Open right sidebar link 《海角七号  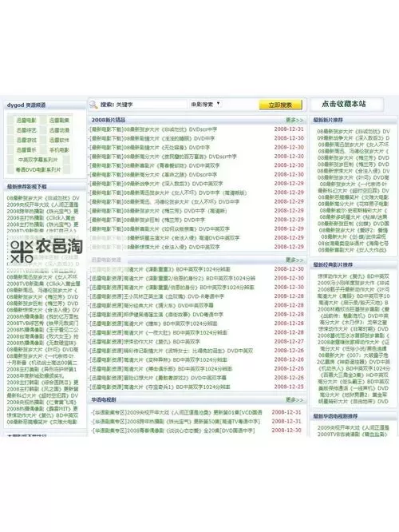point(353,244)
